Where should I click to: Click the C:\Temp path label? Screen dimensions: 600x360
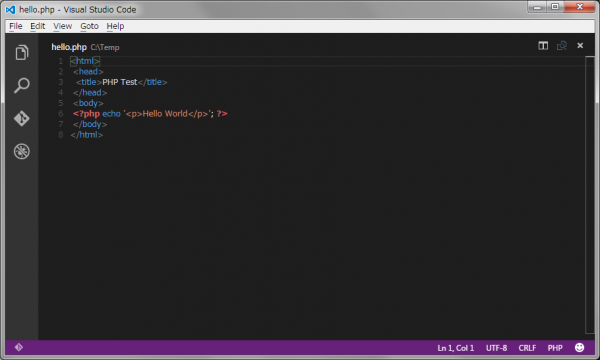point(105,47)
